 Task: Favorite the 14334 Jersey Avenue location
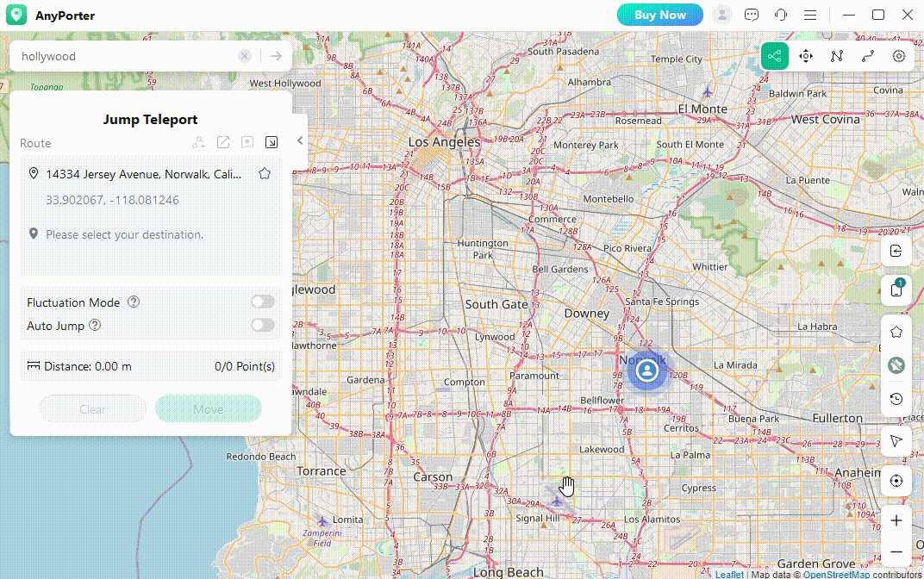point(265,174)
